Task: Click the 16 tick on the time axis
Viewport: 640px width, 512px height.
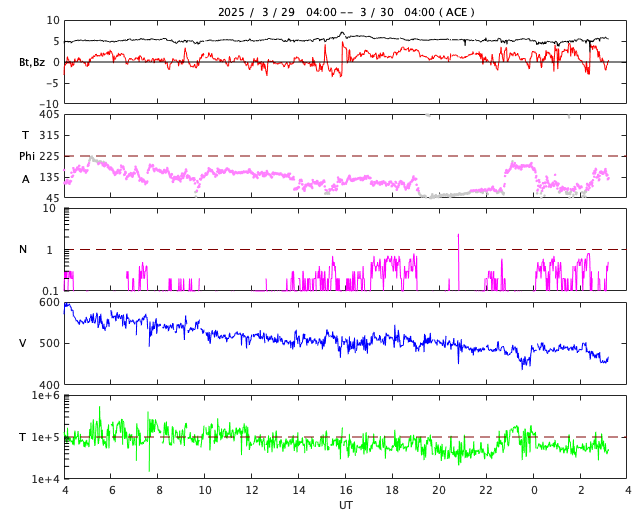Action: [x=346, y=490]
